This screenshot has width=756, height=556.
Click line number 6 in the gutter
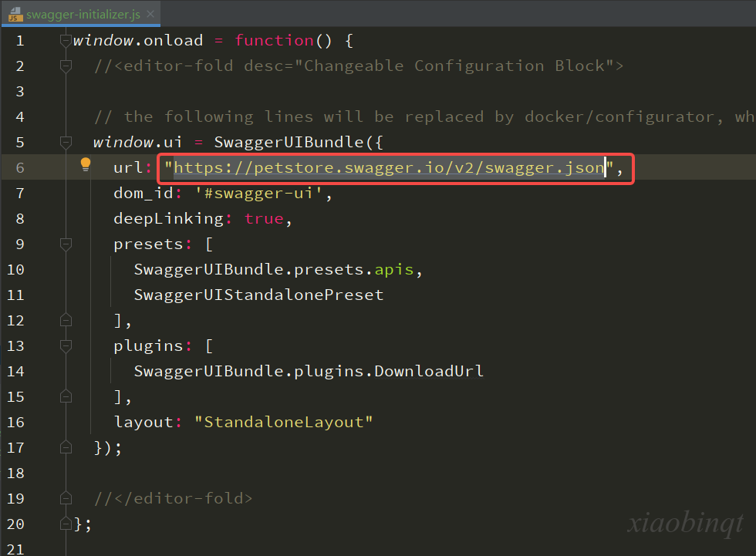pyautogui.click(x=20, y=167)
